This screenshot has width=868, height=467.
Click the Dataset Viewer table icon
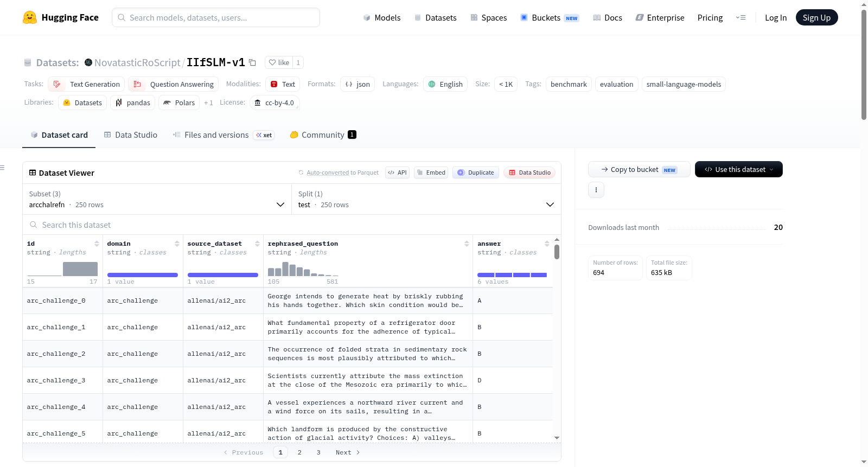pyautogui.click(x=33, y=172)
